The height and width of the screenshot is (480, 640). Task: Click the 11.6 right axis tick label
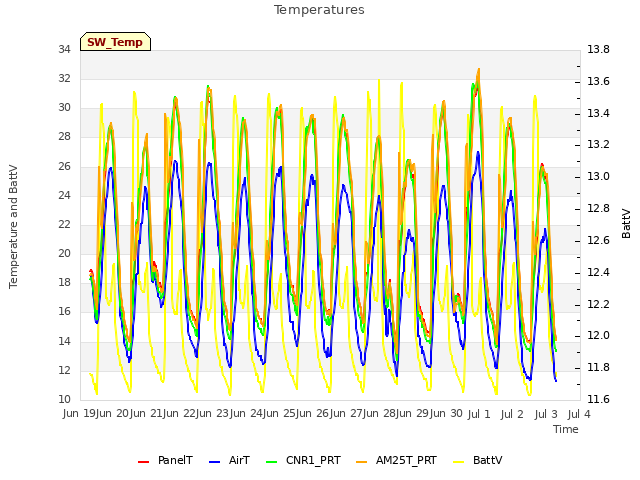598,399
